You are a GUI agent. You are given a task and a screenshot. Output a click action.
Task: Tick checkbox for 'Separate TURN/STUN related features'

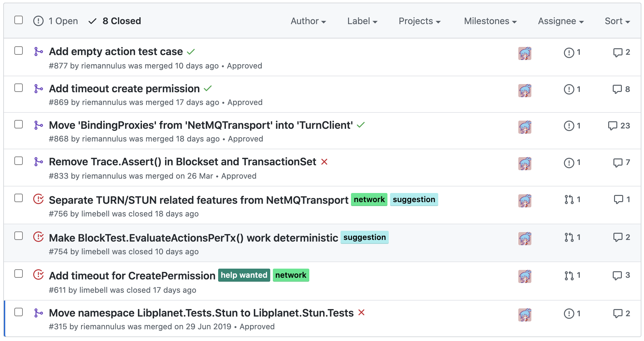(19, 198)
